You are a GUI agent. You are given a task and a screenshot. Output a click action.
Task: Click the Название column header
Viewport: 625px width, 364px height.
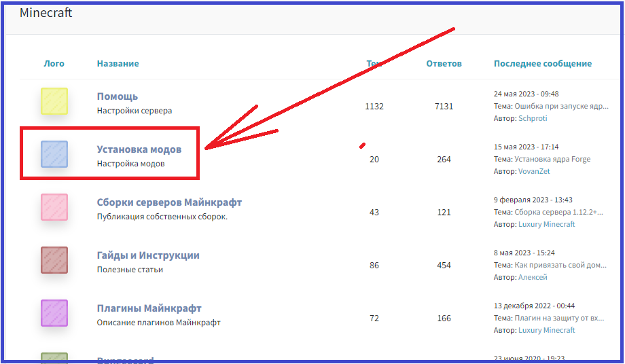[118, 64]
